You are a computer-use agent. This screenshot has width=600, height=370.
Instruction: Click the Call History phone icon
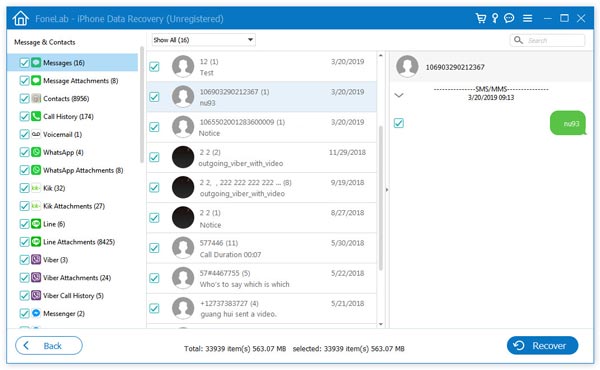pos(36,116)
